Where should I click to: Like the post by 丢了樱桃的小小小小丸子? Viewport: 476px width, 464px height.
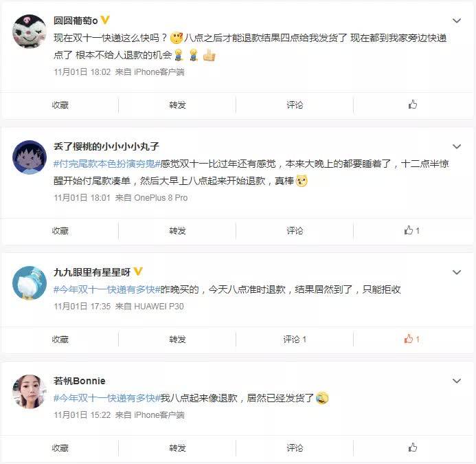[x=411, y=231]
